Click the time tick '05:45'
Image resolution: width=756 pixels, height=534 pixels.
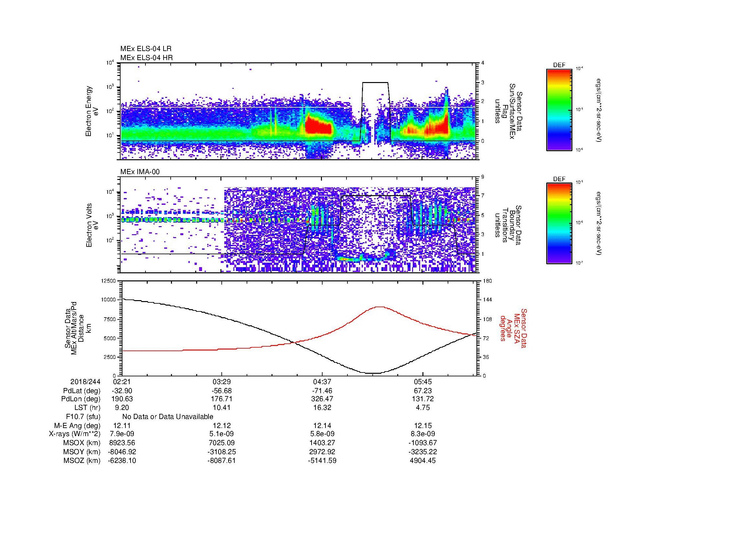click(422, 382)
